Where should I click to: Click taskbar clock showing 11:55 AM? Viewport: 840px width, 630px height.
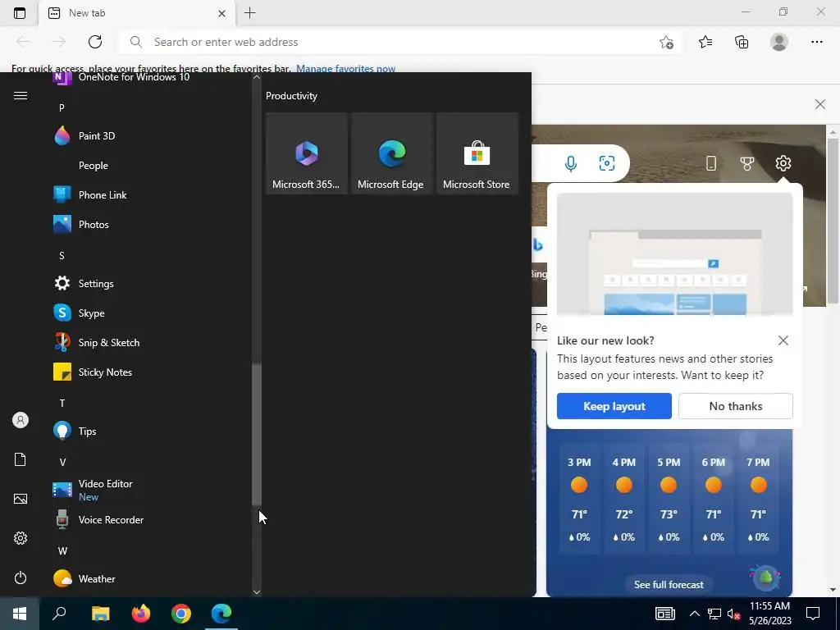tap(769, 614)
